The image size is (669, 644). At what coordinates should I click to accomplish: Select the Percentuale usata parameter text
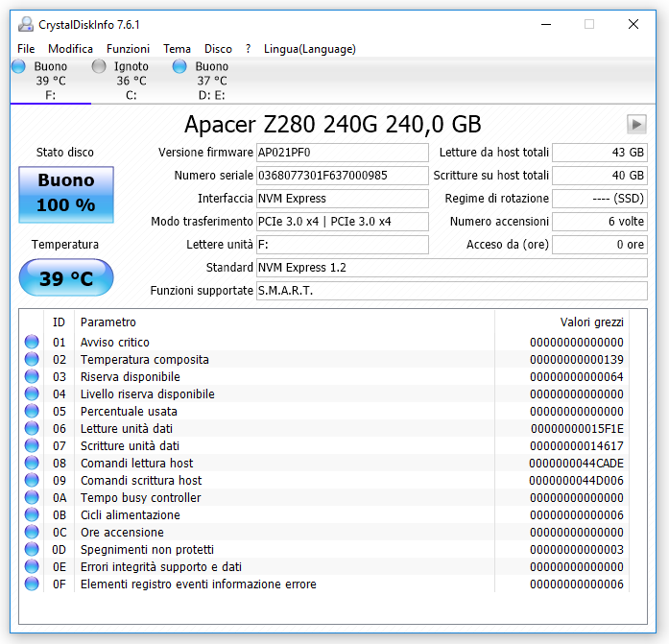(129, 411)
